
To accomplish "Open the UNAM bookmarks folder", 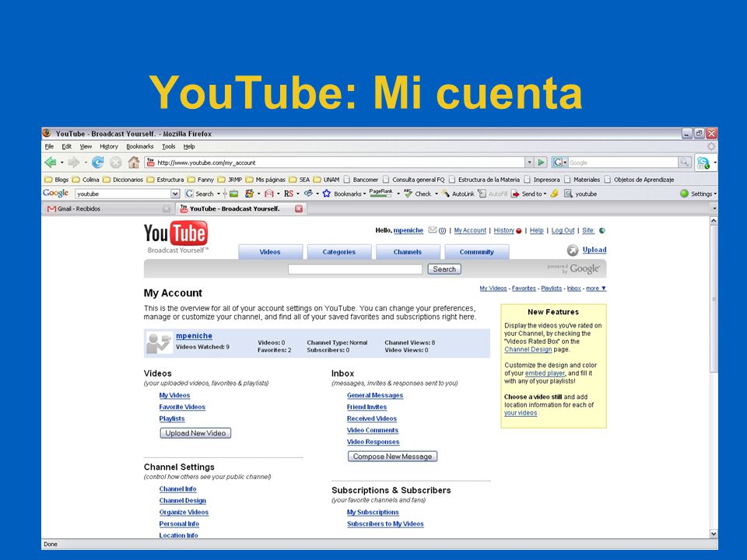I will point(326,180).
